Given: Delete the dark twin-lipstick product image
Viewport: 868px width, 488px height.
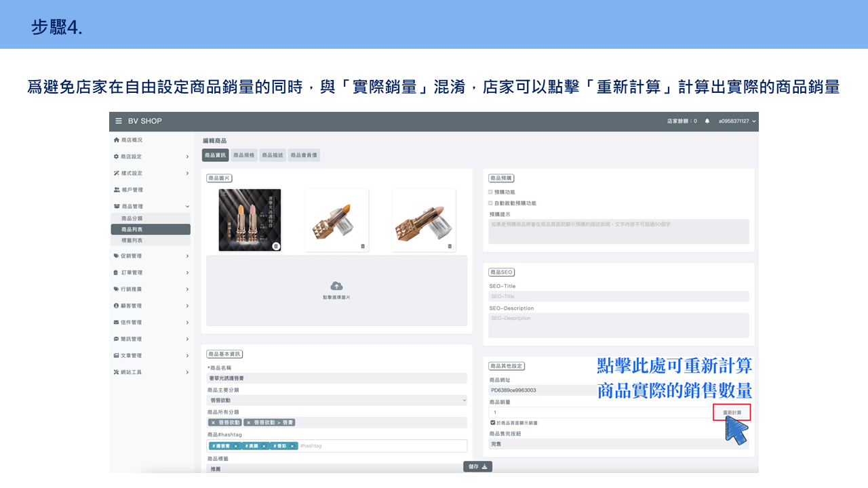Looking at the screenshot, I should coord(276,246).
